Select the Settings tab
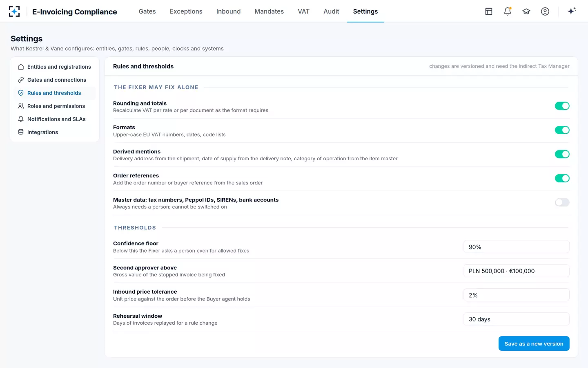The image size is (588, 368). (365, 11)
